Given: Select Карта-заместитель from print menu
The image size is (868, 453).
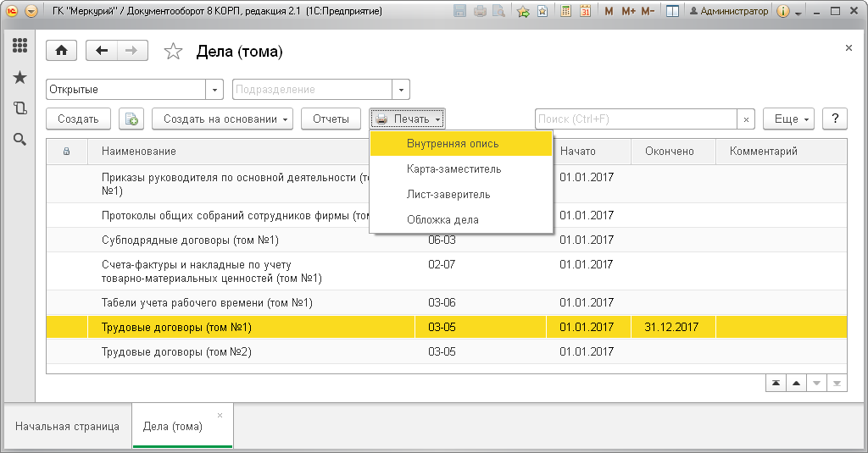Looking at the screenshot, I should 461,168.
